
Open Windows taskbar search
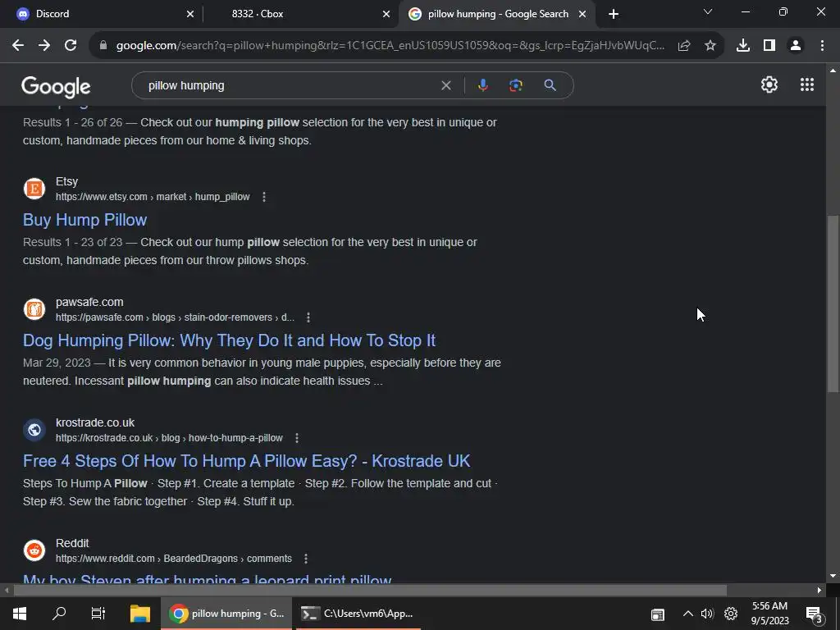pos(59,614)
